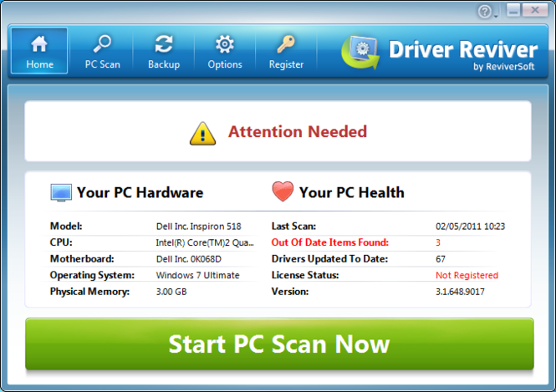Click the CPU label
Screen dimensions: 556x392
click(61, 242)
